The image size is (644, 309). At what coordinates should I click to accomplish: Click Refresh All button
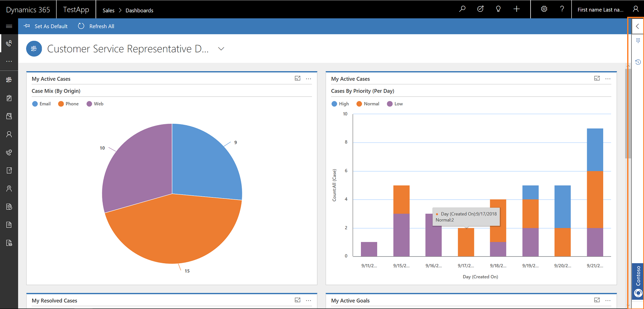click(x=96, y=26)
